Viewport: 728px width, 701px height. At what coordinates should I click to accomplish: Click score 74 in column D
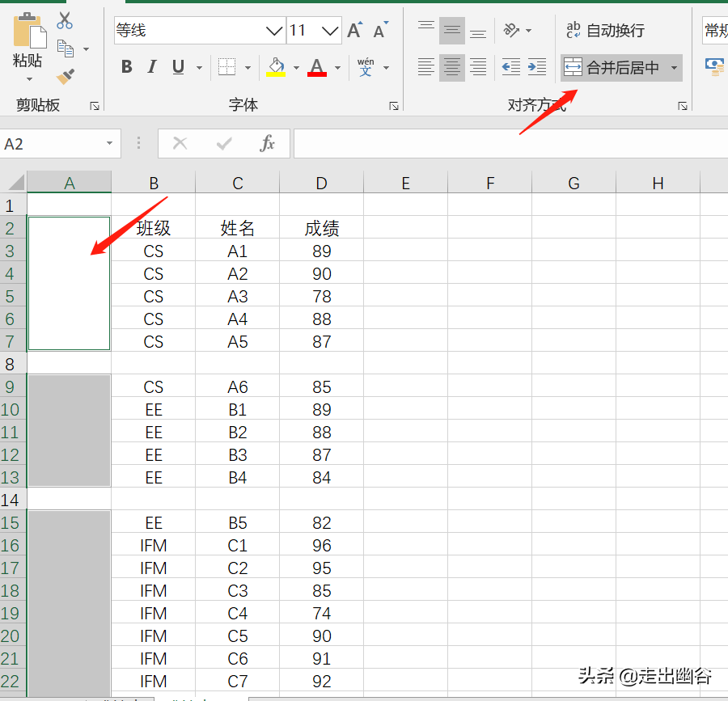[x=322, y=614]
